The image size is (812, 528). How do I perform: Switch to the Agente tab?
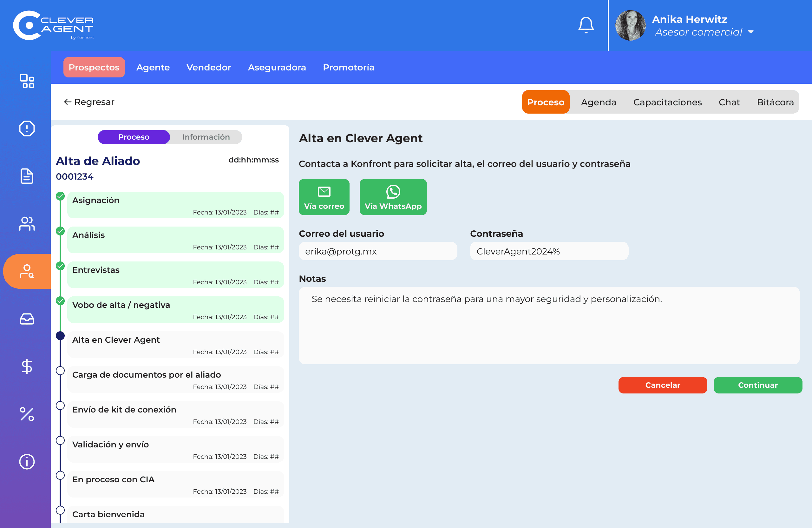(x=153, y=67)
